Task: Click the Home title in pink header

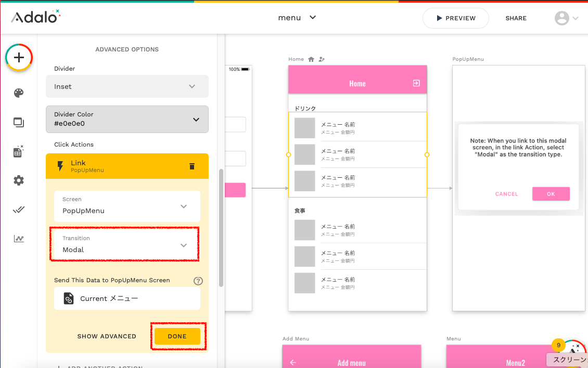Action: click(357, 84)
